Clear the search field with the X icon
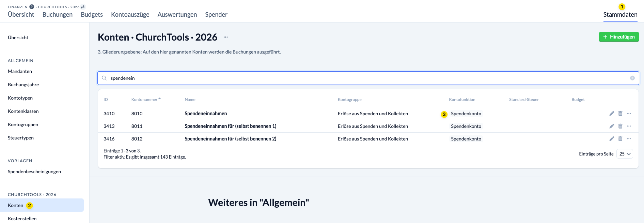 [x=632, y=78]
